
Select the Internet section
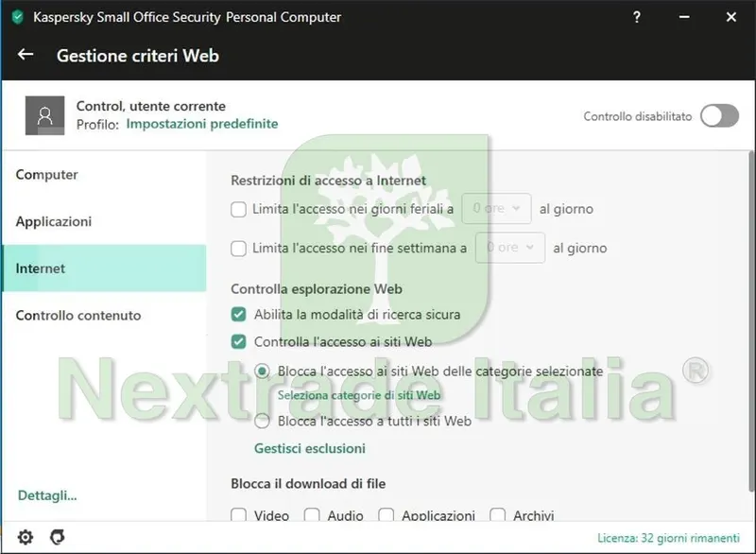click(104, 268)
